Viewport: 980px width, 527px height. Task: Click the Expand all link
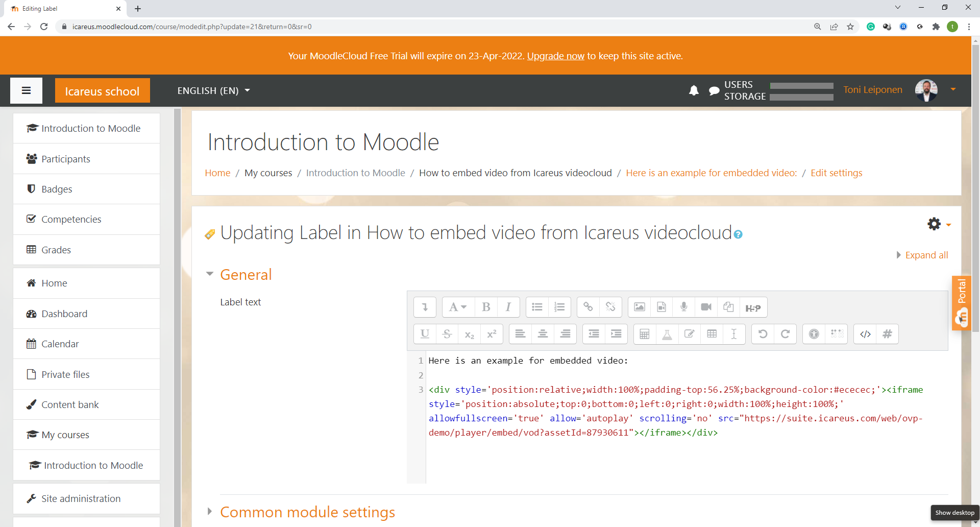pos(926,255)
